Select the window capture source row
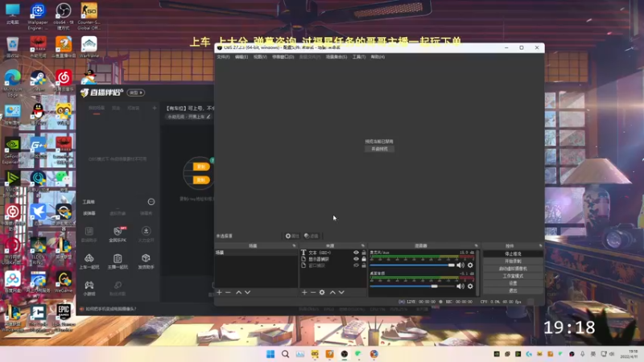644x362 pixels. coord(333,265)
